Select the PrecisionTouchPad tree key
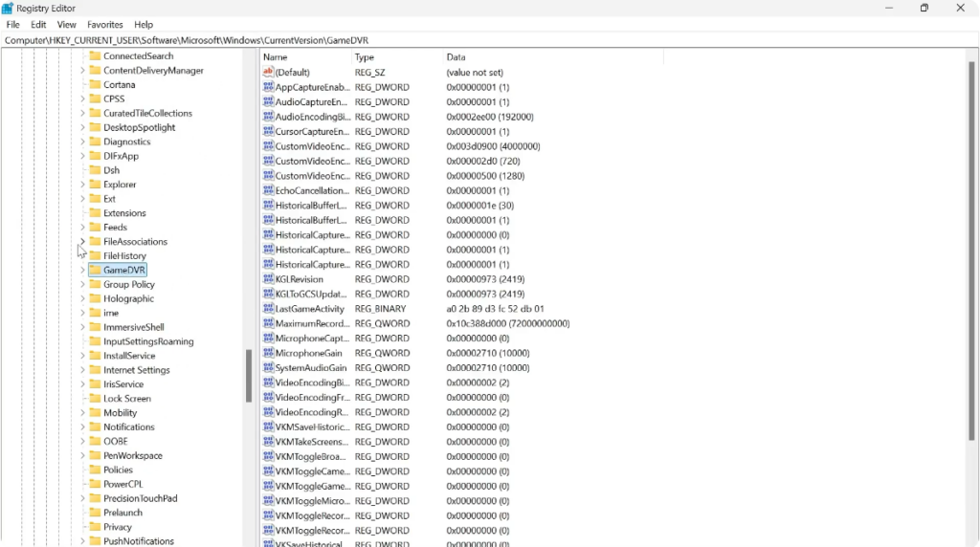Viewport: 980px width, 547px height. tap(141, 498)
